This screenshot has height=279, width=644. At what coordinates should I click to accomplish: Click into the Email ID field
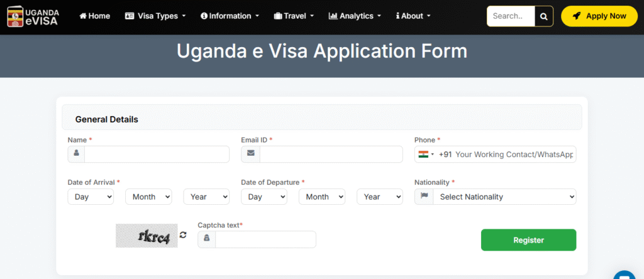pyautogui.click(x=331, y=154)
